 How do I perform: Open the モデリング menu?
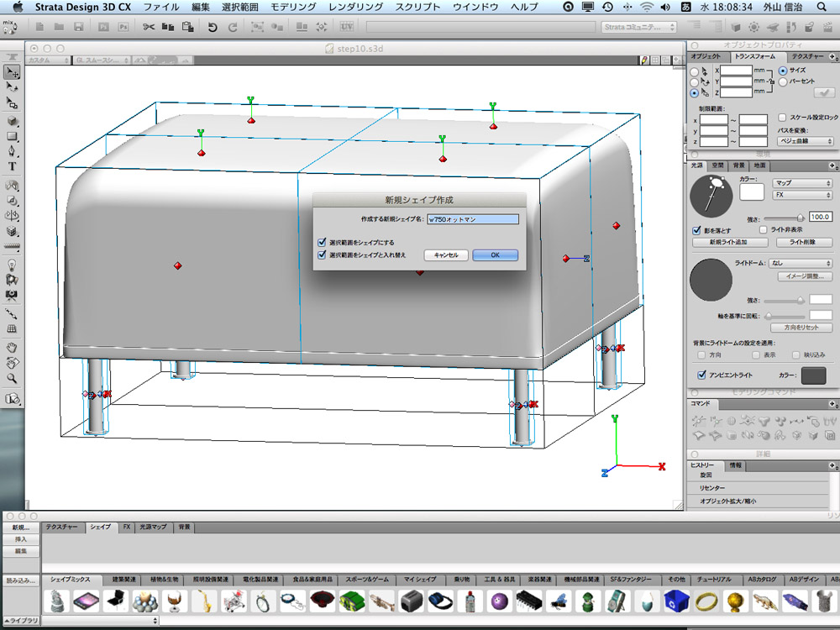[293, 7]
